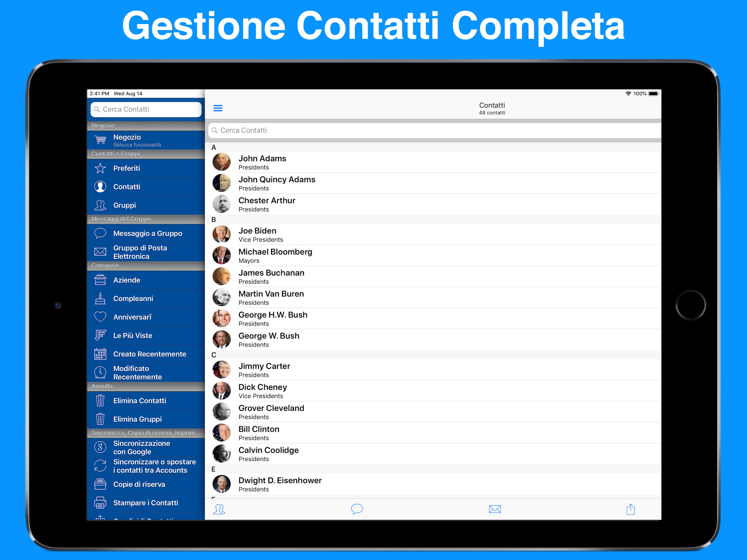Tap John Adams's portrait thumbnail
The height and width of the screenshot is (560, 747).
(221, 162)
